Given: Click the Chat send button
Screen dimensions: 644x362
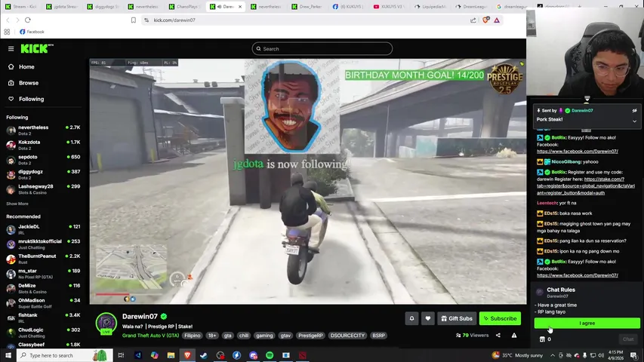Looking at the screenshot, I should pos(628,339).
